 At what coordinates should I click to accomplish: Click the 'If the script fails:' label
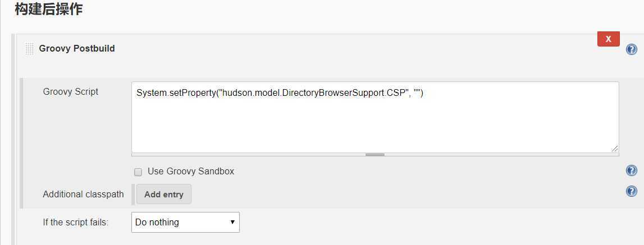pyautogui.click(x=76, y=222)
